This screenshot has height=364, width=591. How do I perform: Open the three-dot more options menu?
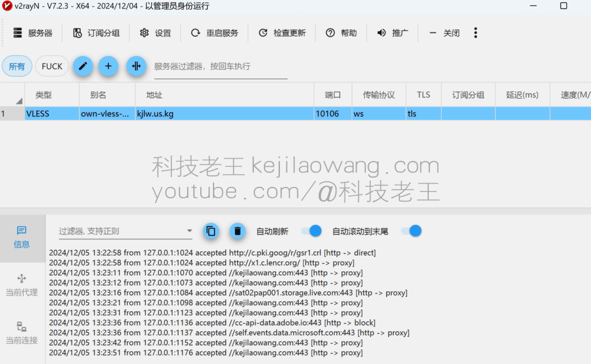[x=476, y=33]
